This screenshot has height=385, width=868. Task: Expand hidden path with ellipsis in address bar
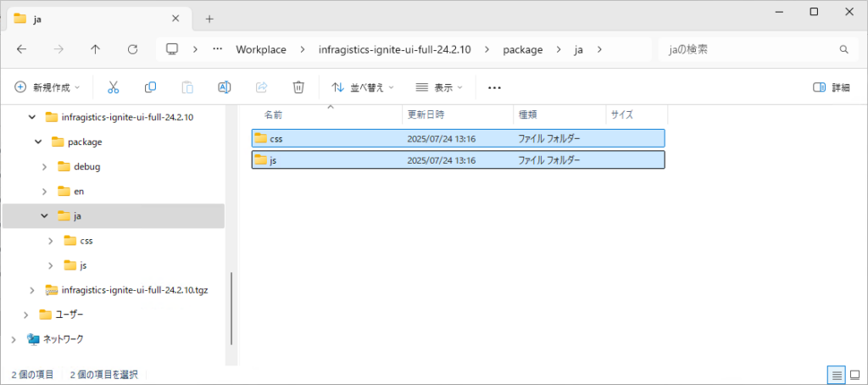218,49
